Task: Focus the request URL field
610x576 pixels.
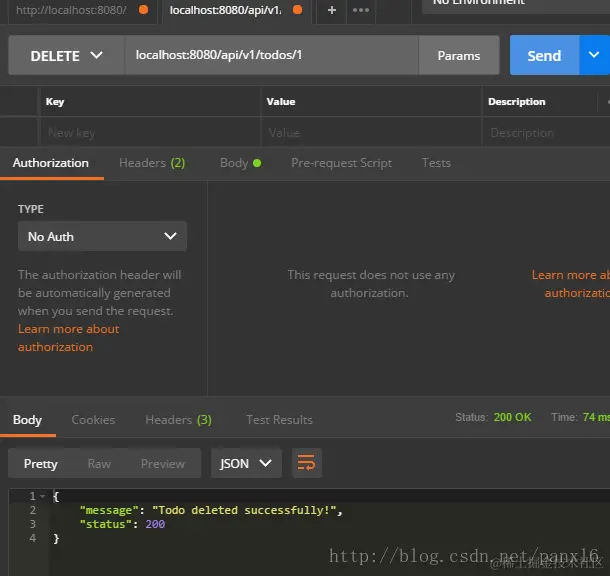Action: [x=272, y=55]
